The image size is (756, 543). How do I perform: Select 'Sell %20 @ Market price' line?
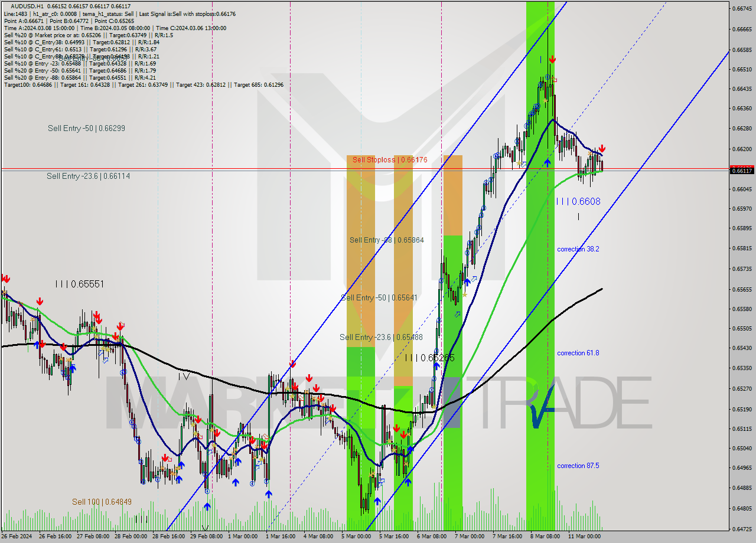pos(88,35)
